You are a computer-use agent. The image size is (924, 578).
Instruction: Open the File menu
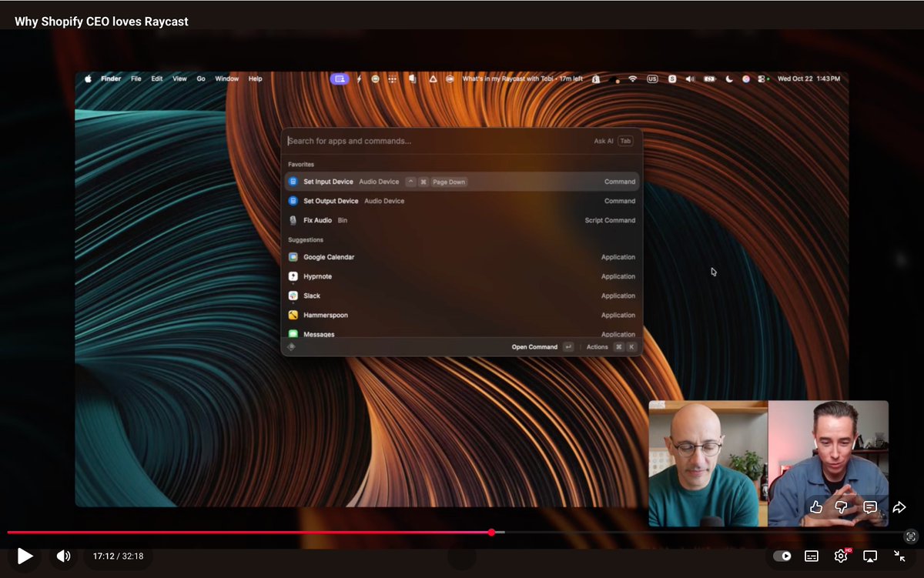[x=136, y=79]
